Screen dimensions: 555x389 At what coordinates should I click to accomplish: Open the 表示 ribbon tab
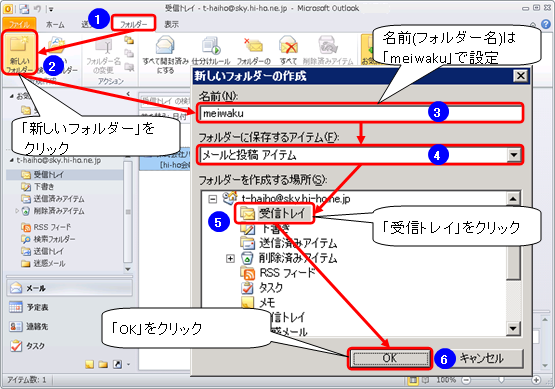[x=171, y=24]
